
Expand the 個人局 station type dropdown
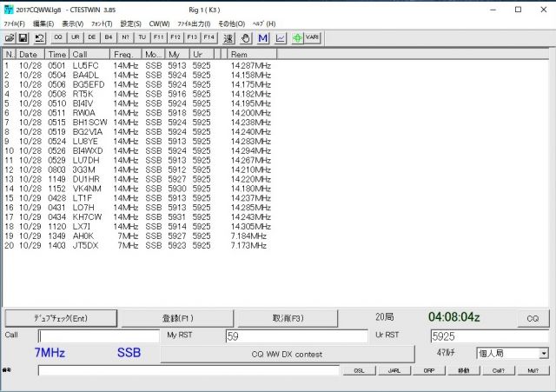(x=544, y=354)
